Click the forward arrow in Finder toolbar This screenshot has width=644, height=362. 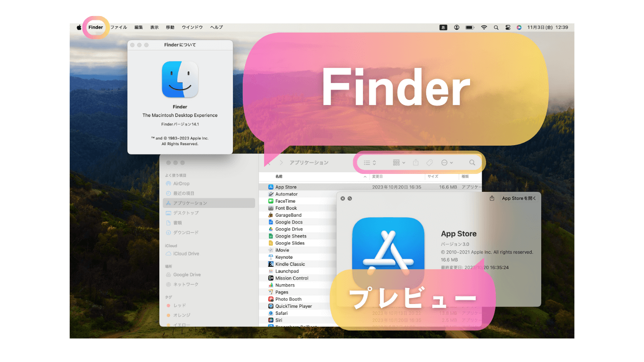pyautogui.click(x=281, y=163)
